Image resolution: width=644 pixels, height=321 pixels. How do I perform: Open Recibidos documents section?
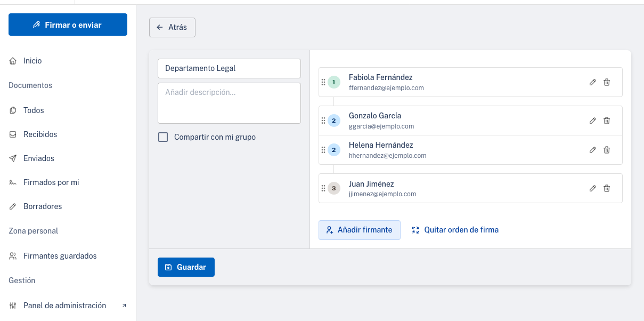pos(40,134)
